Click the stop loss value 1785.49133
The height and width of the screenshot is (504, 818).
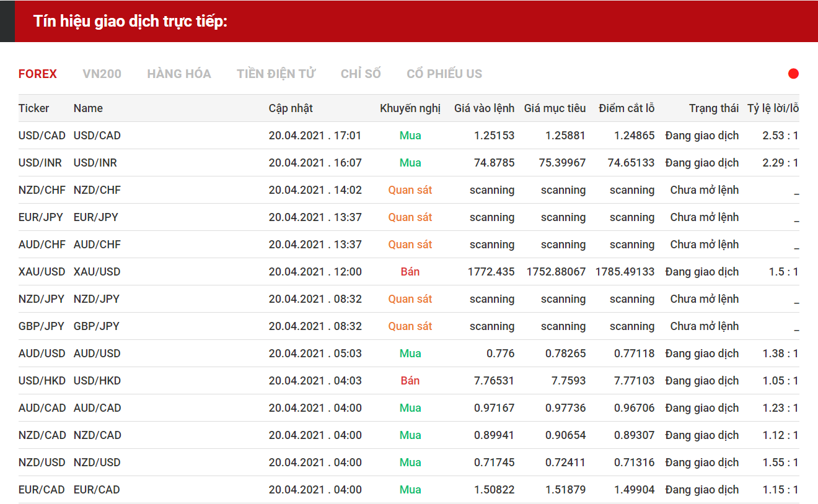click(x=625, y=272)
